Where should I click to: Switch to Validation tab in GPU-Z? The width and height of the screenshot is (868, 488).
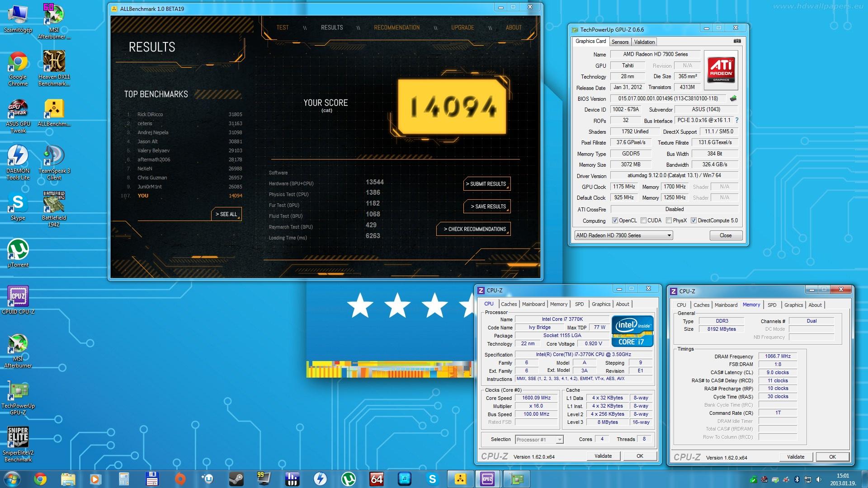[x=644, y=42]
